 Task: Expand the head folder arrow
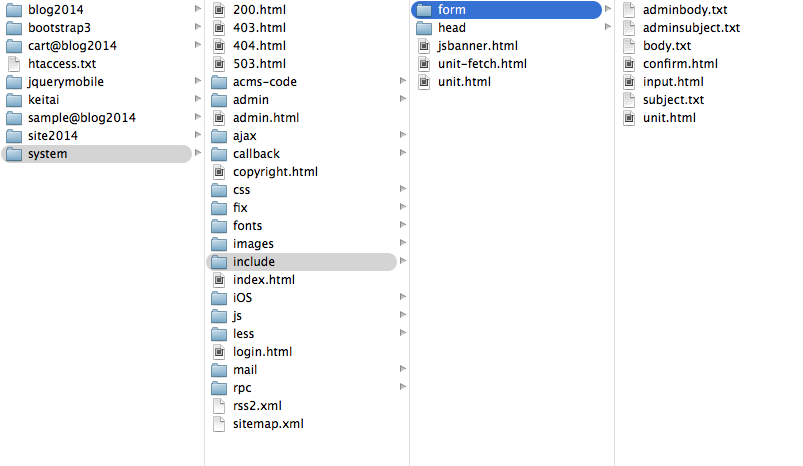click(608, 27)
